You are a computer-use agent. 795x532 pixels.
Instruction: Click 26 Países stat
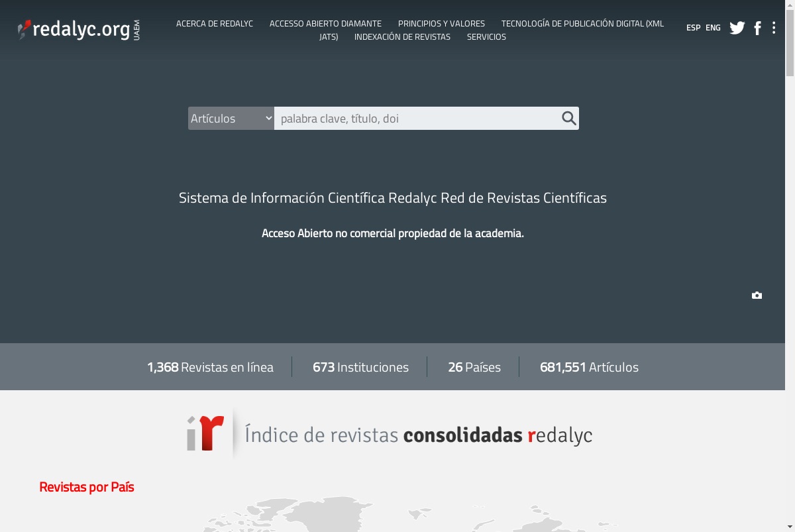tap(474, 367)
